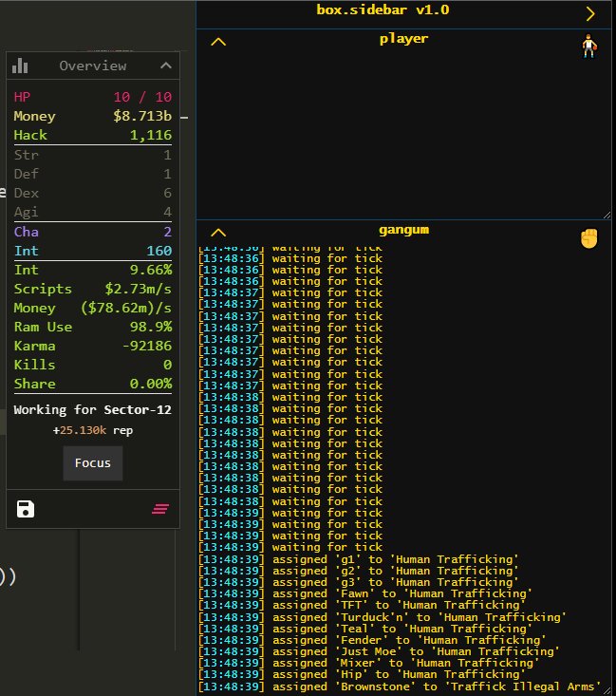Screen dimensions: 616x696
Task: Click the Scripts $2.73m/s row
Action: (x=93, y=289)
